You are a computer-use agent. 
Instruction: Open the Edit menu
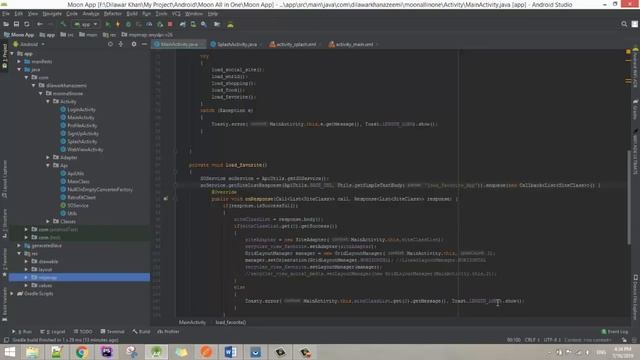19,14
